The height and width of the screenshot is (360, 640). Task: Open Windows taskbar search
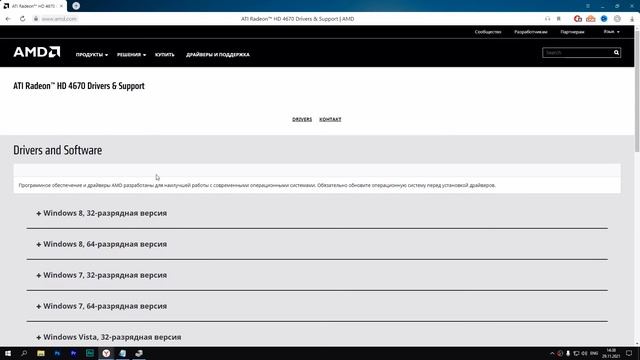[24, 353]
